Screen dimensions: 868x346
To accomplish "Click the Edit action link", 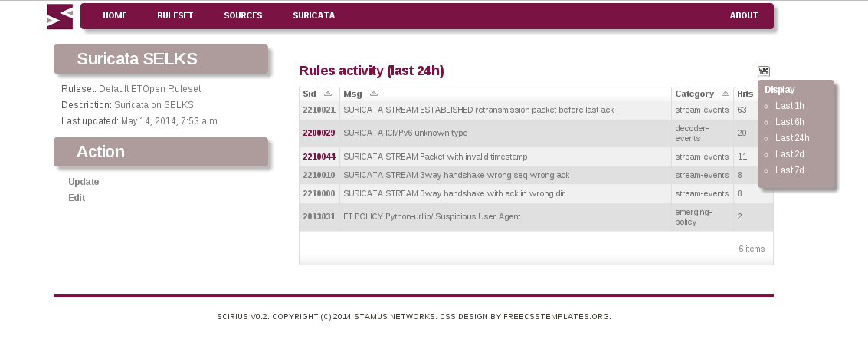I will (x=77, y=198).
